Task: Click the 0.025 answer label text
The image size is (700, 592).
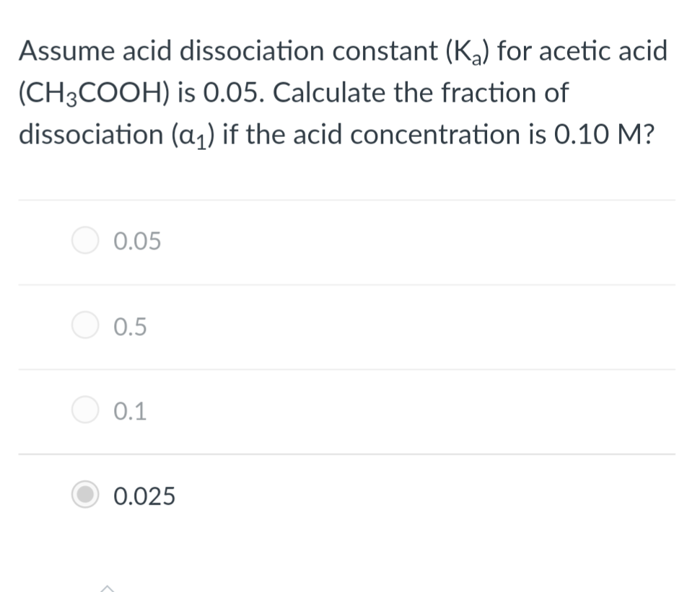Action: pos(144,496)
